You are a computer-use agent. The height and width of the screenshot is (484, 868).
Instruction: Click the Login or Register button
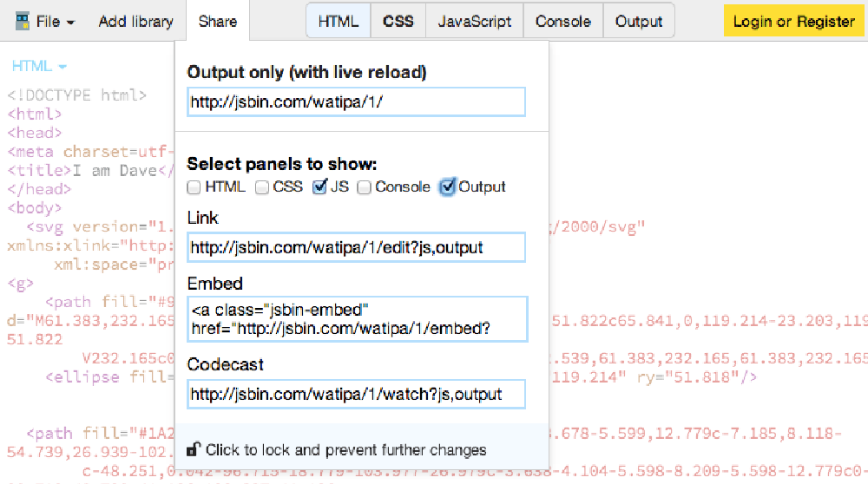[x=793, y=21]
